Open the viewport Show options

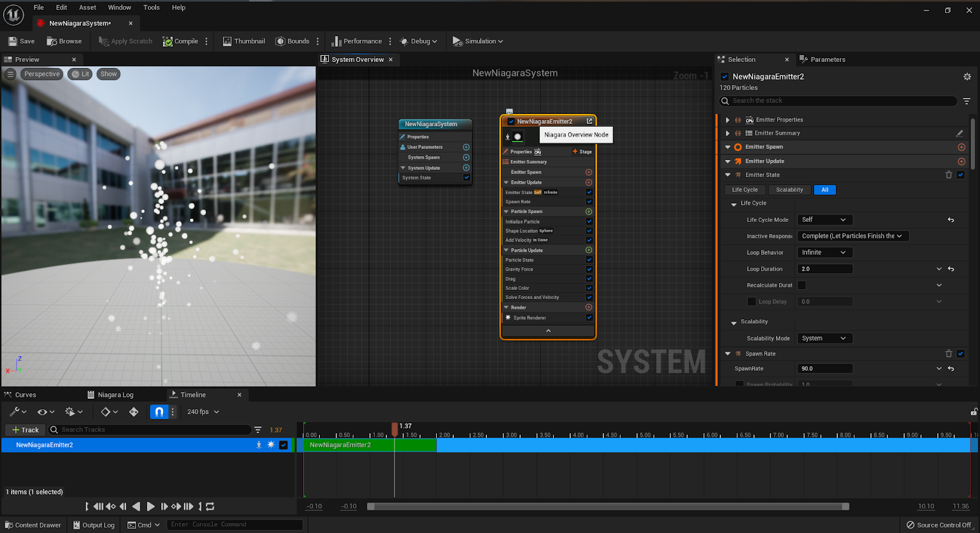point(108,74)
